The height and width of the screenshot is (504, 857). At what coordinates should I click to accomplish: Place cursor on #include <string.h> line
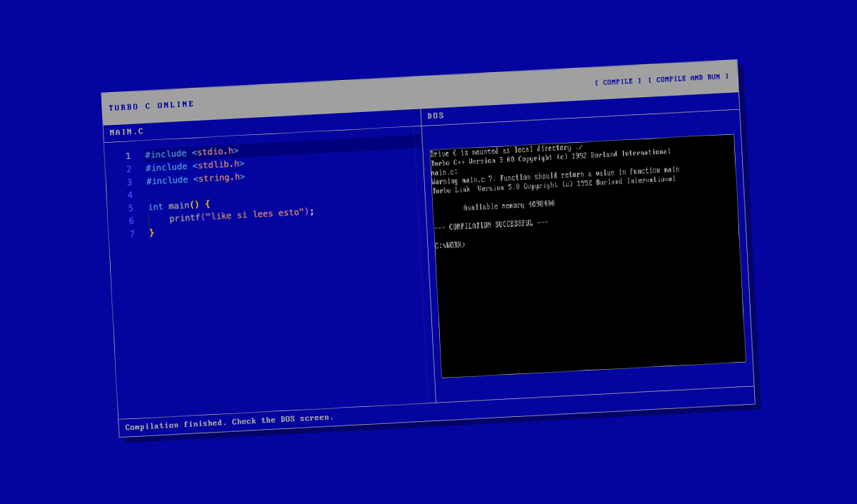196,178
